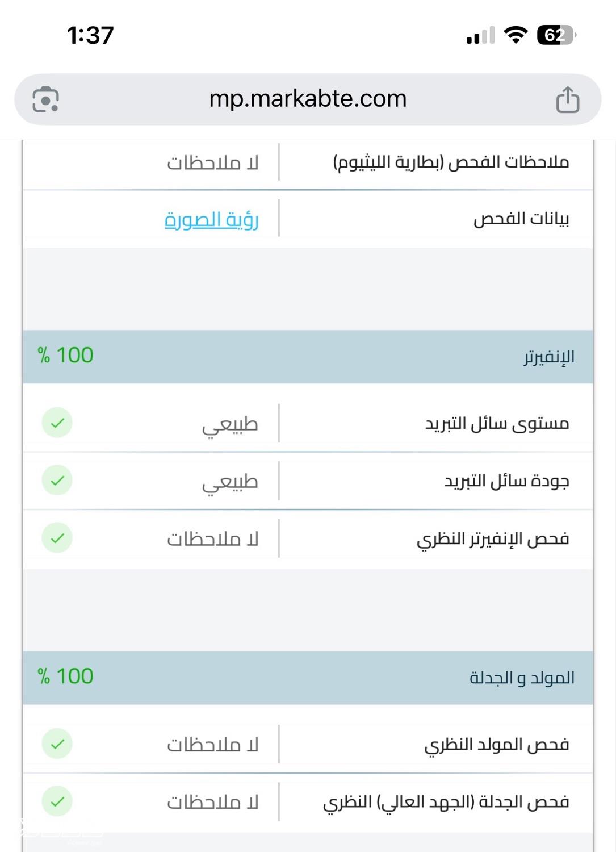Tap the 1:37 clock in status bar

[x=90, y=35]
